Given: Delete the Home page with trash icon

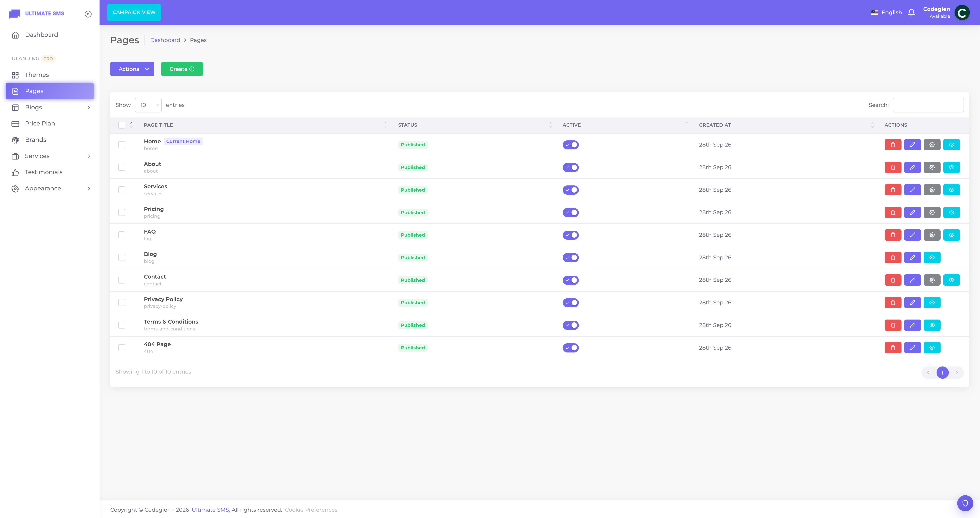Looking at the screenshot, I should pos(893,145).
